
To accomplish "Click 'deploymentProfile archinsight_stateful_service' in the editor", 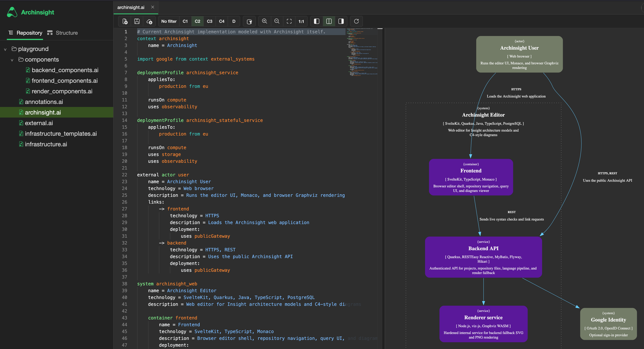I will pos(200,120).
